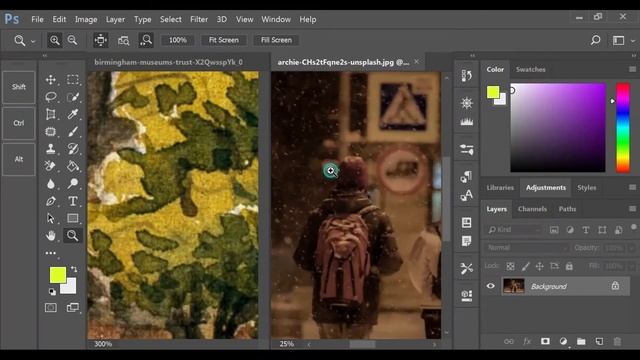Open the Edit Toolbar three-dots menu
Viewport: 640px width, 360px height.
(51, 253)
